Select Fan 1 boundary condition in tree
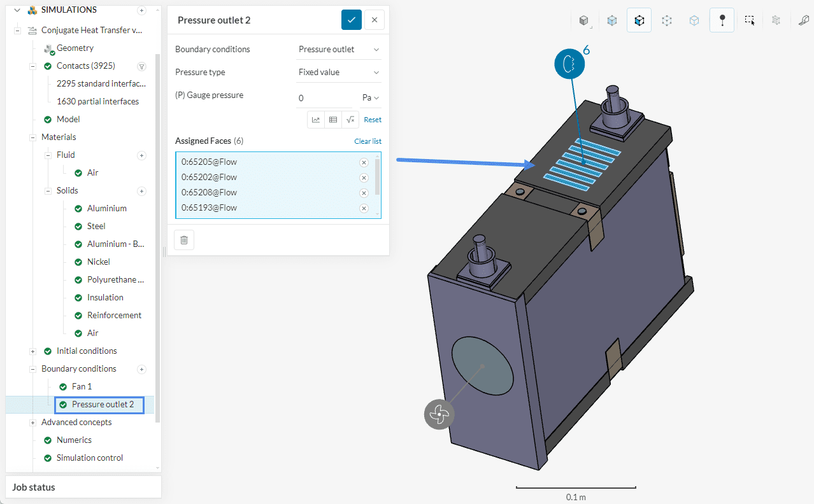Screen dimensions: 814x504 82,387
